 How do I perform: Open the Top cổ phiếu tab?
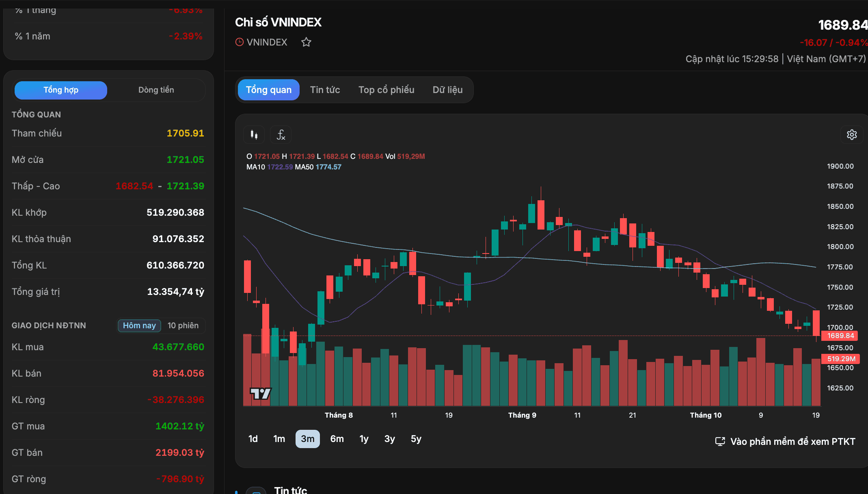[x=386, y=90]
